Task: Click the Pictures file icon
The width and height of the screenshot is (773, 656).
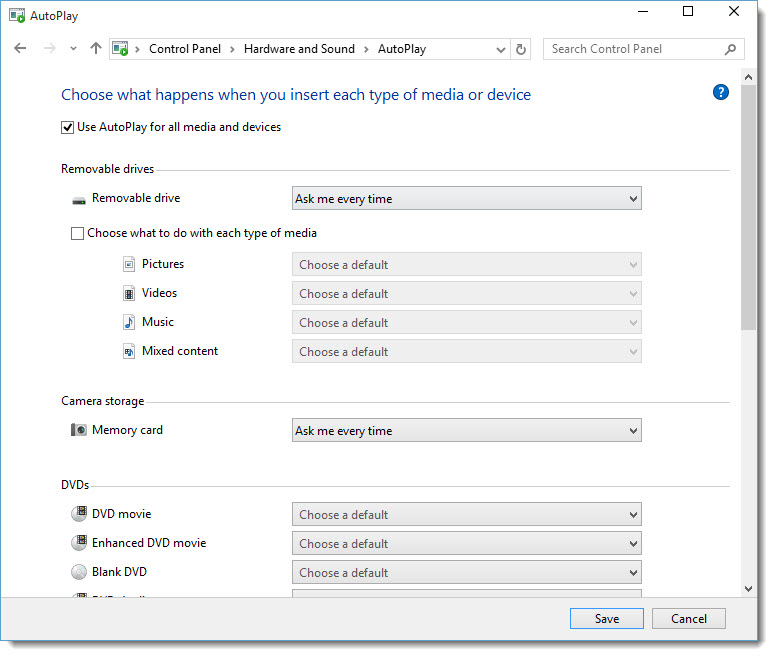Action: pos(129,265)
